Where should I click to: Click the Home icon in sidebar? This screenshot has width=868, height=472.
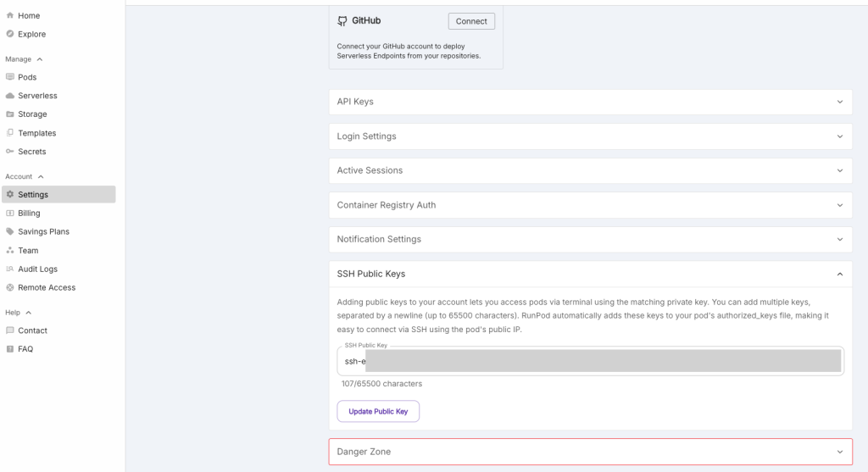coord(10,16)
